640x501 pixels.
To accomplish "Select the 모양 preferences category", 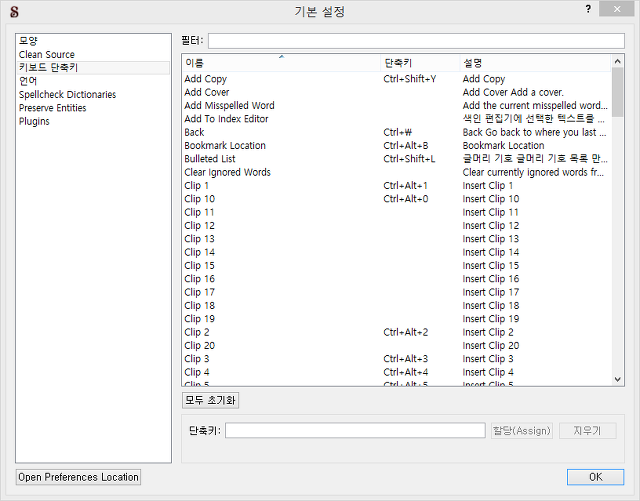I will [93, 41].
